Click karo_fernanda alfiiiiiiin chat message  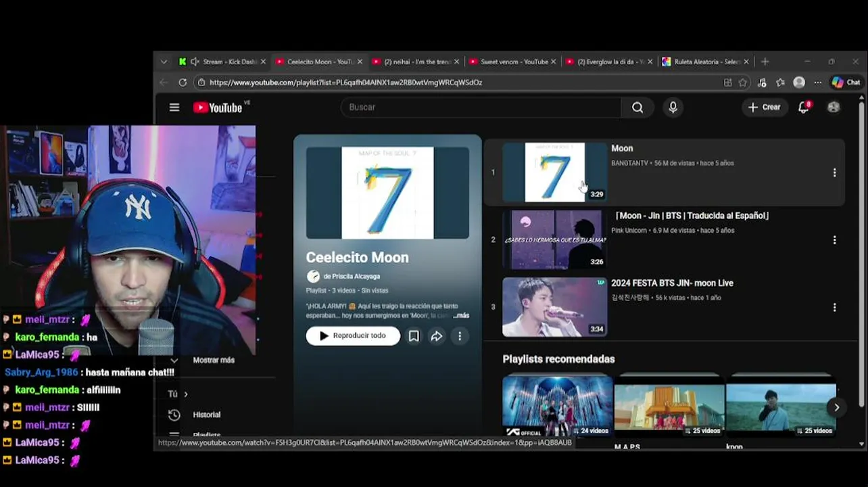pyautogui.click(x=103, y=390)
